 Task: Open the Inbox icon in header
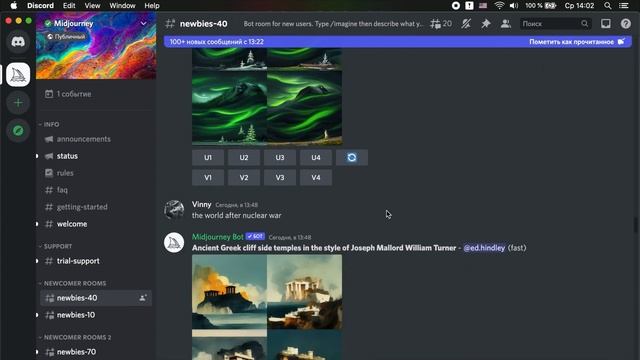tap(606, 24)
